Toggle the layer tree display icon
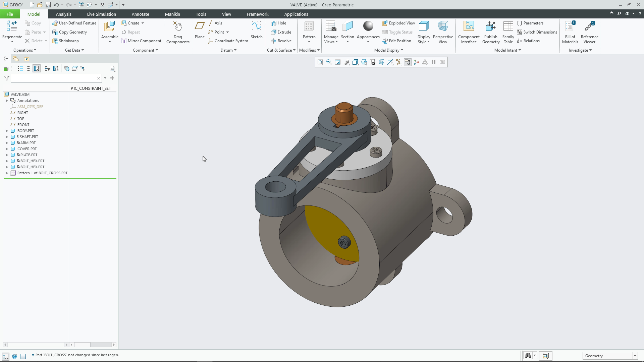Screen dimensions: 644x362 click(x=75, y=69)
